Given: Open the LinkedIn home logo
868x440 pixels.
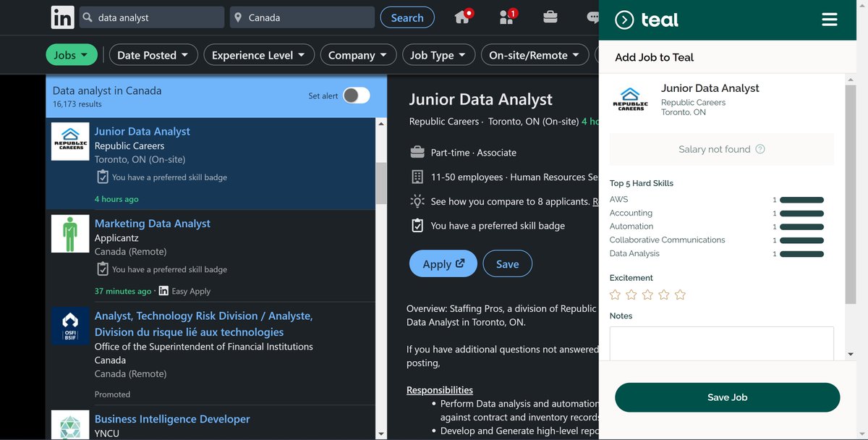Looking at the screenshot, I should pos(62,17).
